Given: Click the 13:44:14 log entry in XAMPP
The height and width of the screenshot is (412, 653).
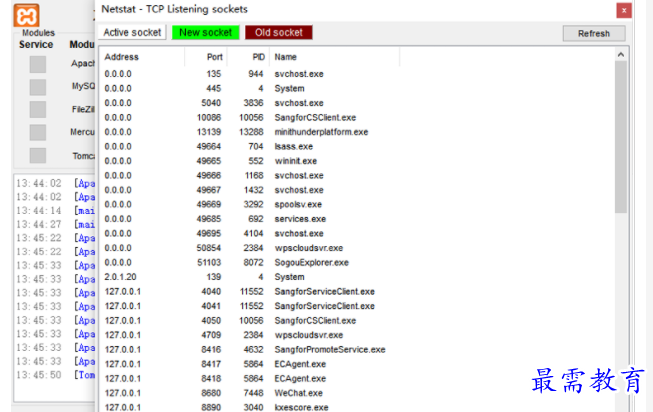Looking at the screenshot, I should (55, 211).
